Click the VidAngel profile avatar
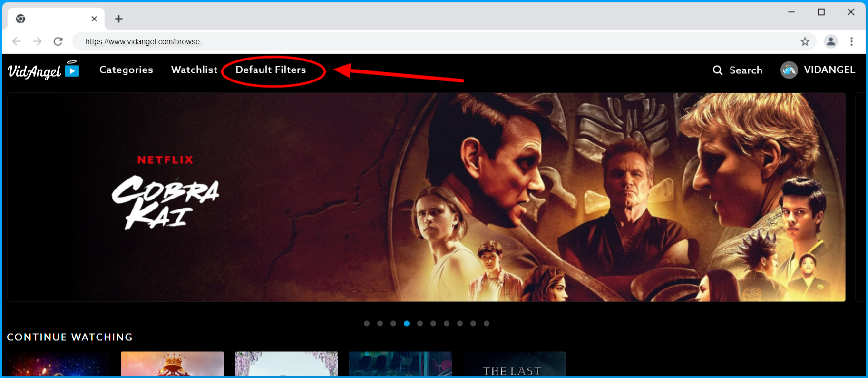 789,70
